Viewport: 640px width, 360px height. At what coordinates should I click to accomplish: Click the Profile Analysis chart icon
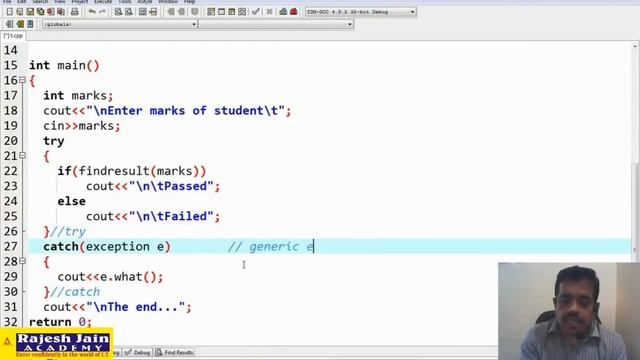283,12
